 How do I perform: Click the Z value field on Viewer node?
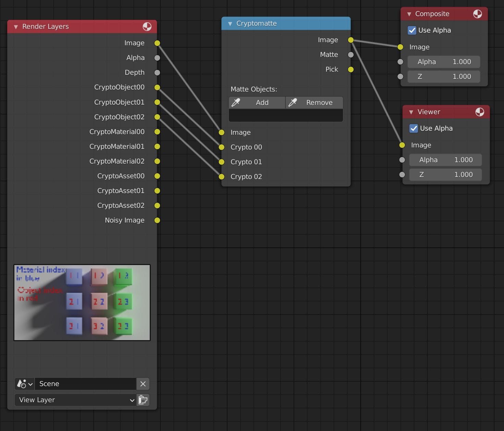[445, 175]
